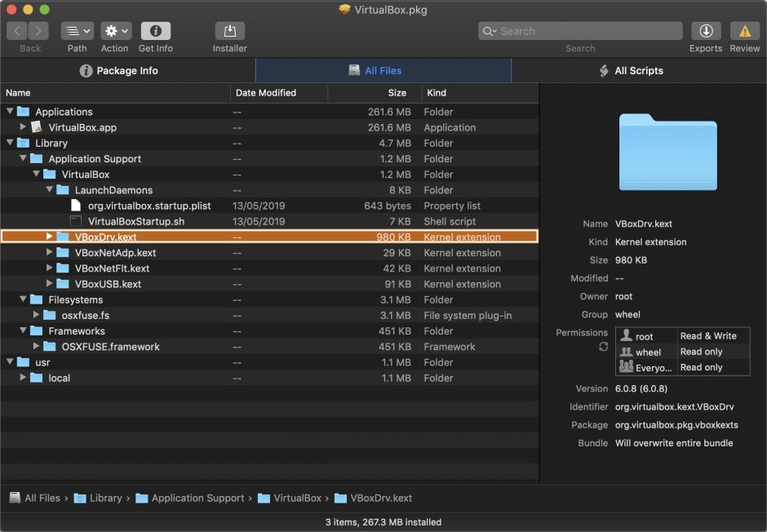Click the Path toolbar icon
This screenshot has width=767, height=532.
click(x=77, y=33)
